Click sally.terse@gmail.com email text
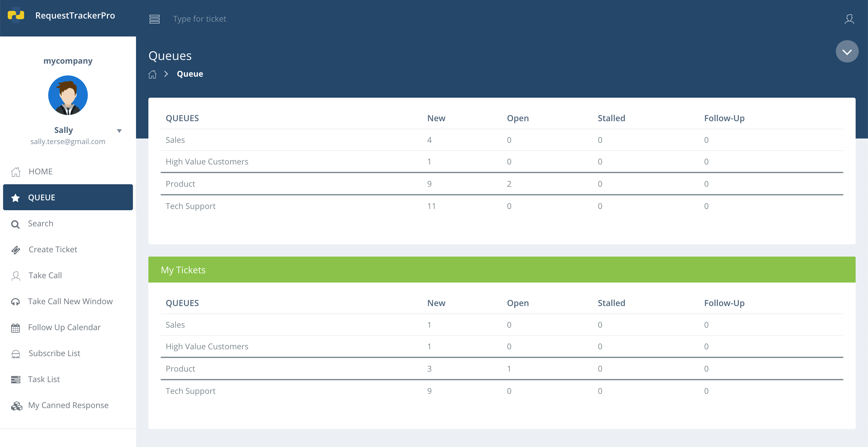 coord(68,142)
